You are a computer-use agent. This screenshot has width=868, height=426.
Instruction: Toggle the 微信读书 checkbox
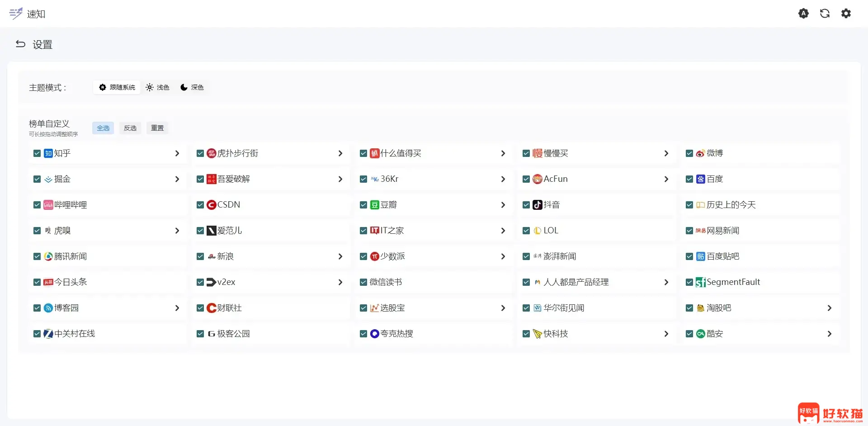pyautogui.click(x=363, y=282)
